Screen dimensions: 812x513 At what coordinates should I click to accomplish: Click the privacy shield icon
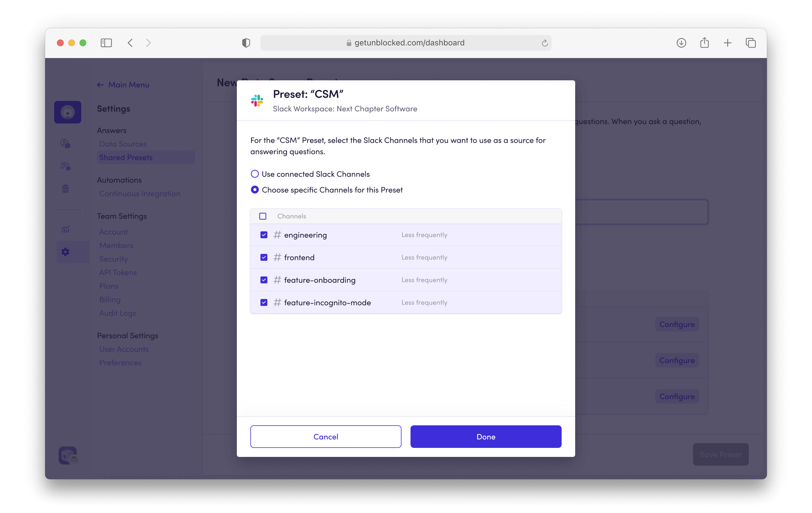coord(246,43)
